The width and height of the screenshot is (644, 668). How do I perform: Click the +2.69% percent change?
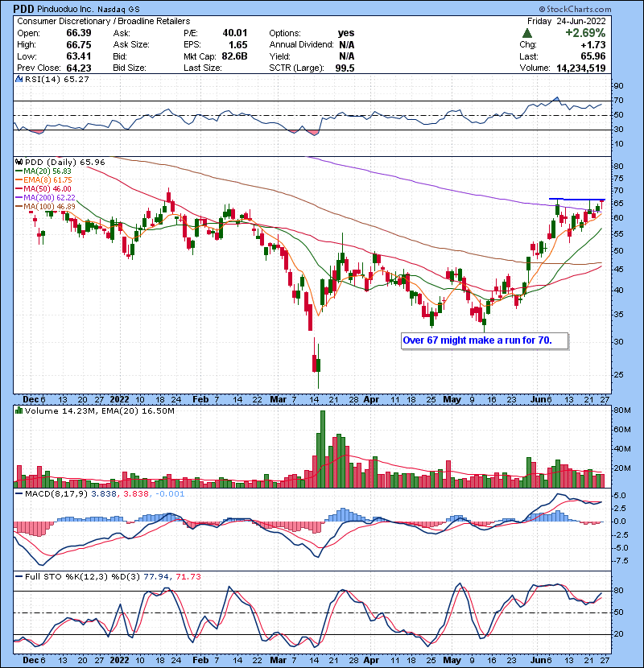(585, 33)
